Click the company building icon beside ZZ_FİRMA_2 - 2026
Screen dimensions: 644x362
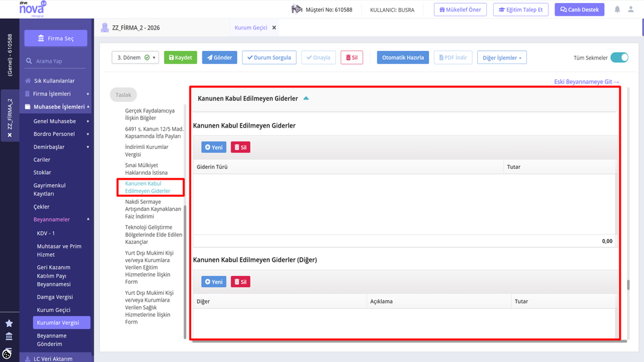(x=105, y=28)
